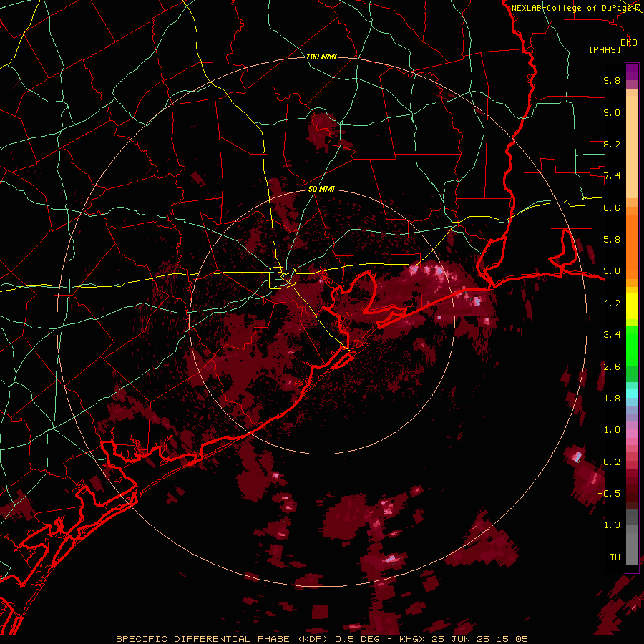
Task: Click the 2.6 value on the color scale
Action: (x=612, y=367)
